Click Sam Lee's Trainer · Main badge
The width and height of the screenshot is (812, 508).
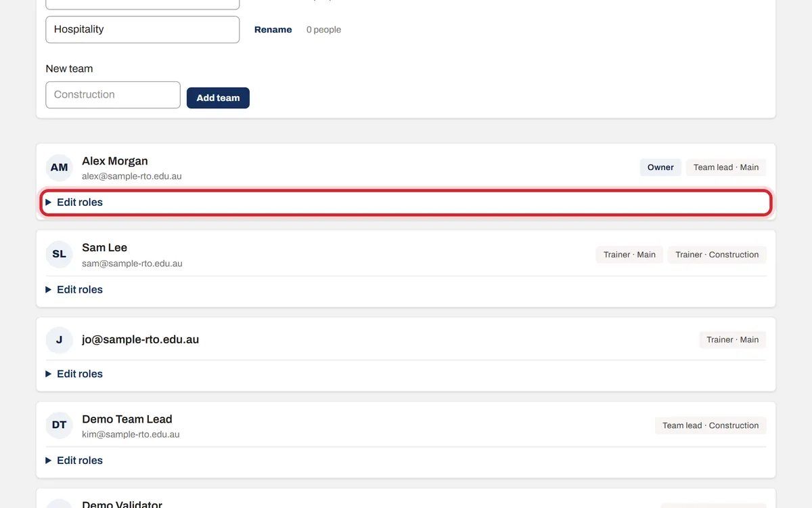[x=629, y=255]
